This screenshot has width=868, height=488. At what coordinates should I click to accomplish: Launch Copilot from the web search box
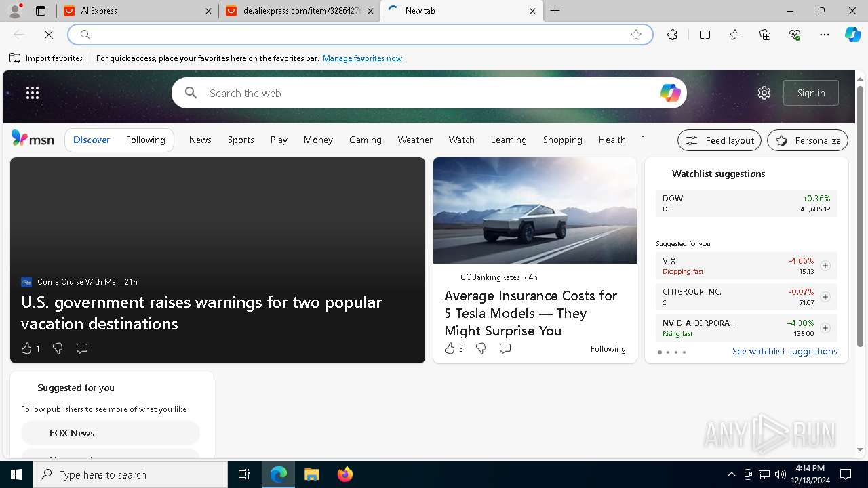click(670, 93)
